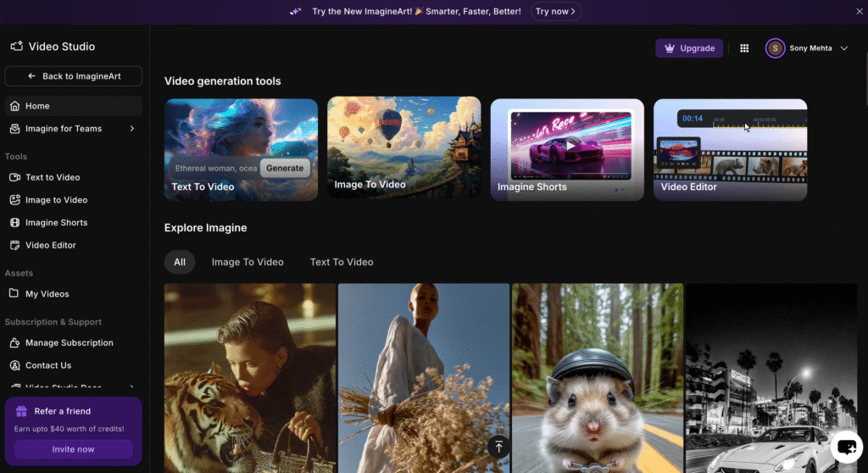Switch to Image To Video tab

tap(248, 262)
